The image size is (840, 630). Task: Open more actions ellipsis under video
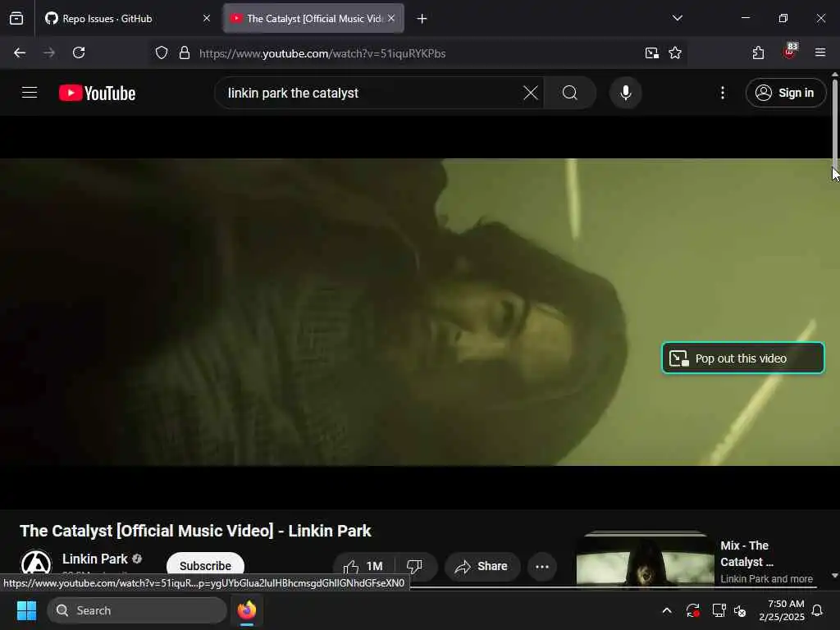(542, 566)
